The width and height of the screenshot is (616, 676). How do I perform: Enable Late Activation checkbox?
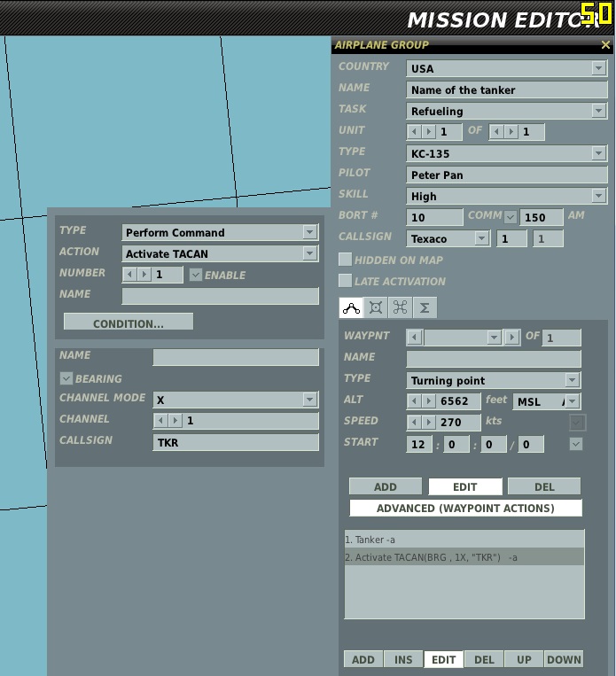345,281
